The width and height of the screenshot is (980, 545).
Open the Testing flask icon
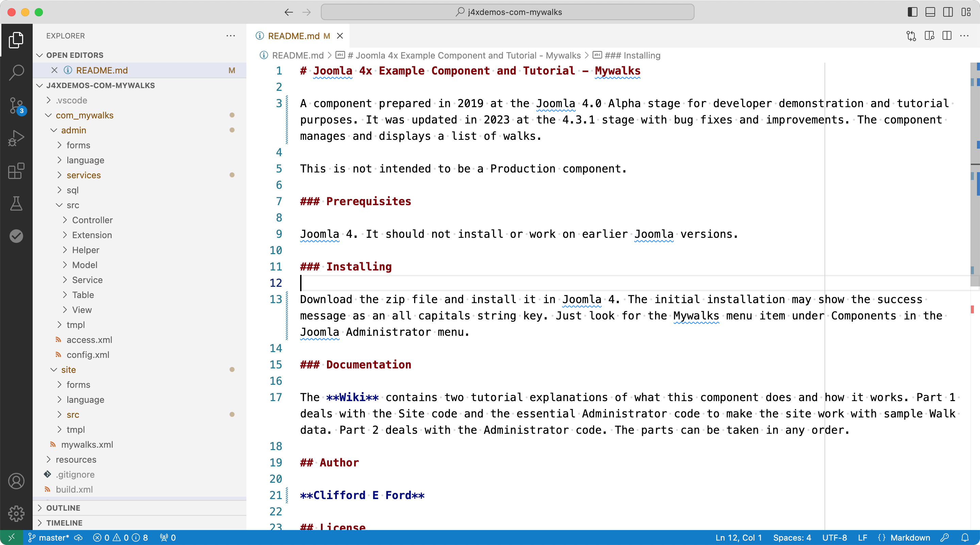pos(16,203)
